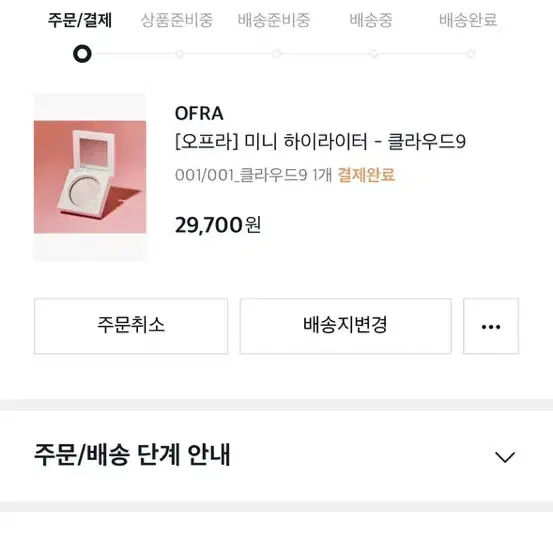This screenshot has width=553, height=553.
Task: Click the 결제완료 payment status text
Action: 366,175
